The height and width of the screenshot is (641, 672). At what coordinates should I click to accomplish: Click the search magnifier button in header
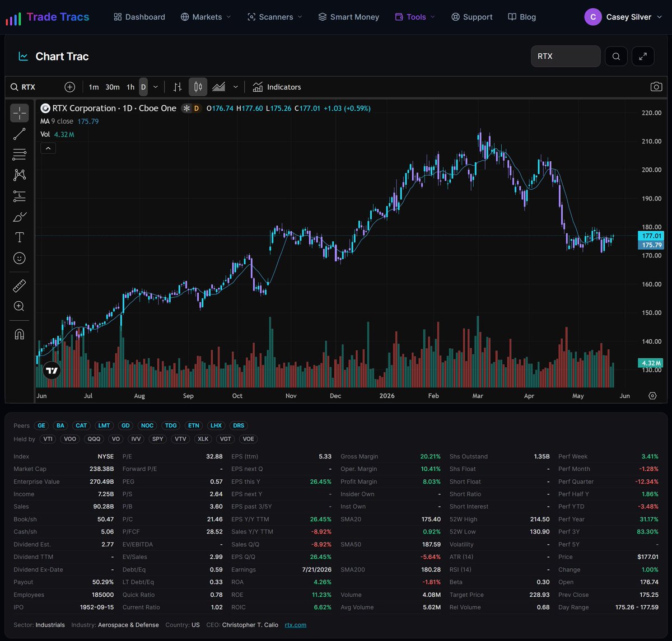coord(616,56)
